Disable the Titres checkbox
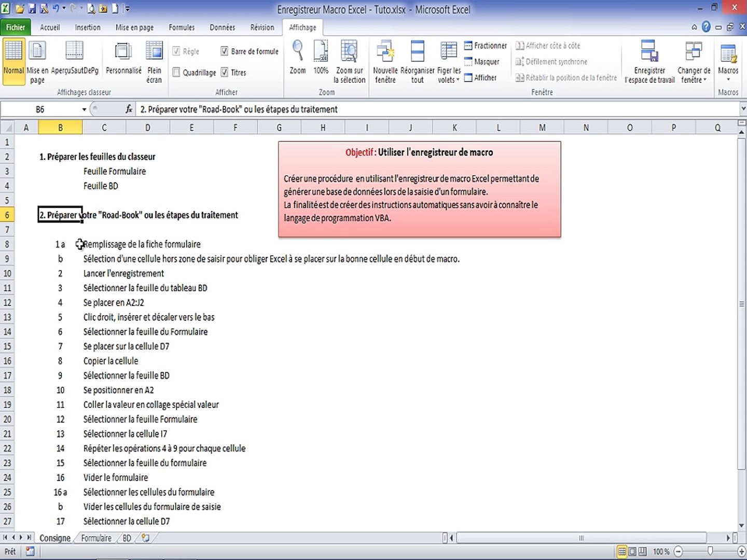 coord(225,72)
